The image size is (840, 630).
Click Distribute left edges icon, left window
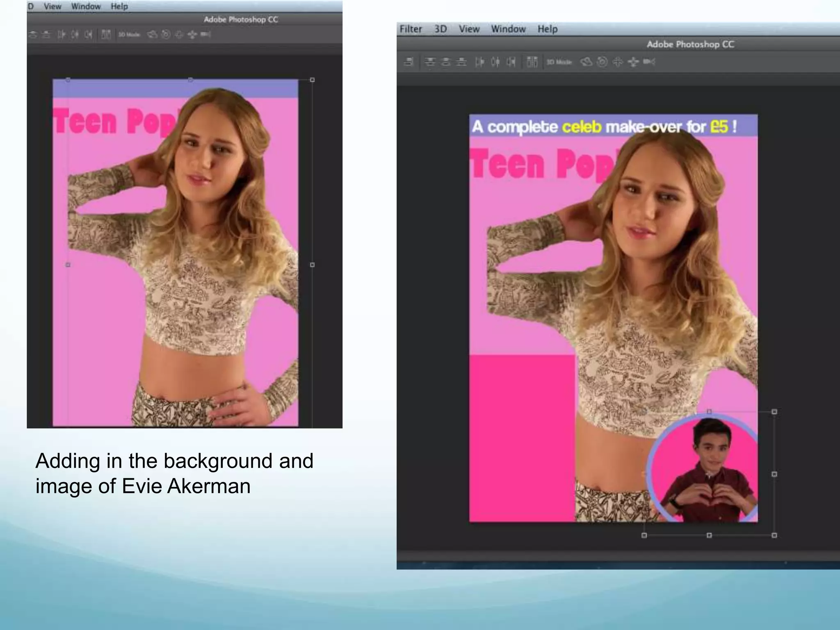(x=62, y=34)
